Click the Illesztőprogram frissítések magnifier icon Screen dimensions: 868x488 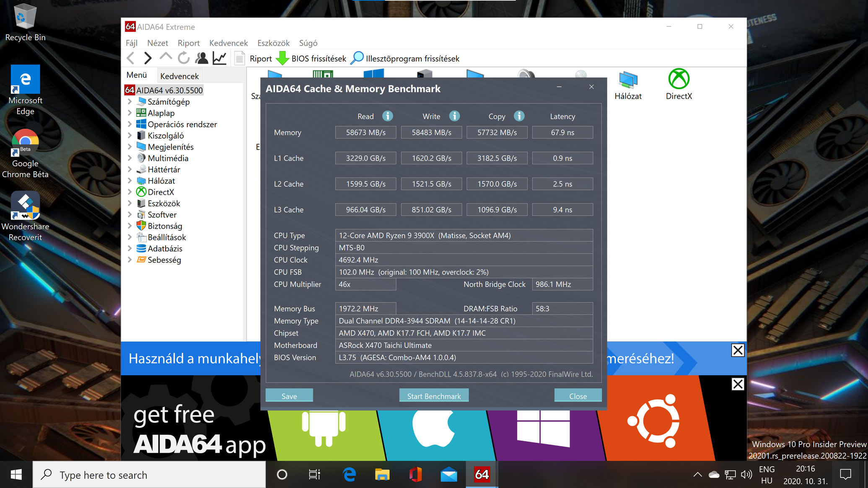pos(357,58)
